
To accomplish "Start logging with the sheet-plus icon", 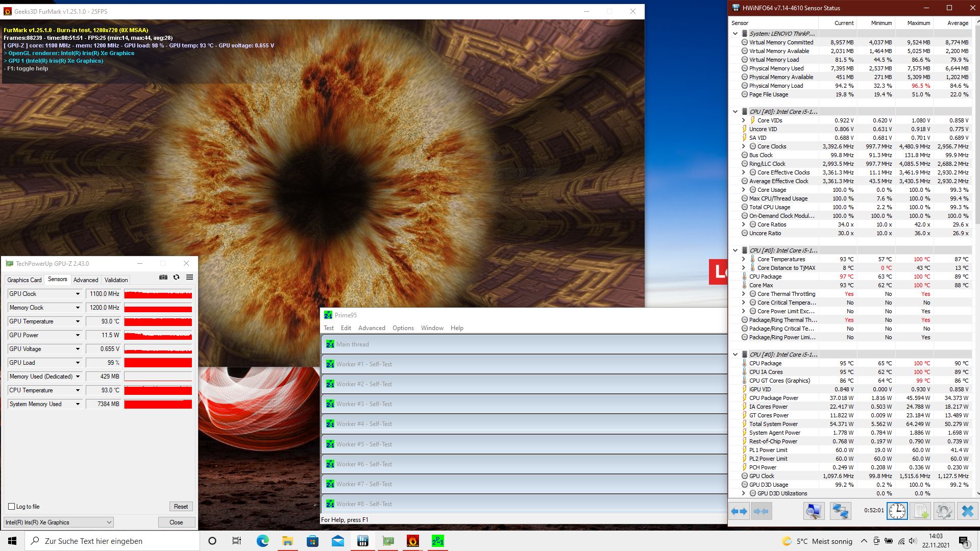I will coord(921,511).
